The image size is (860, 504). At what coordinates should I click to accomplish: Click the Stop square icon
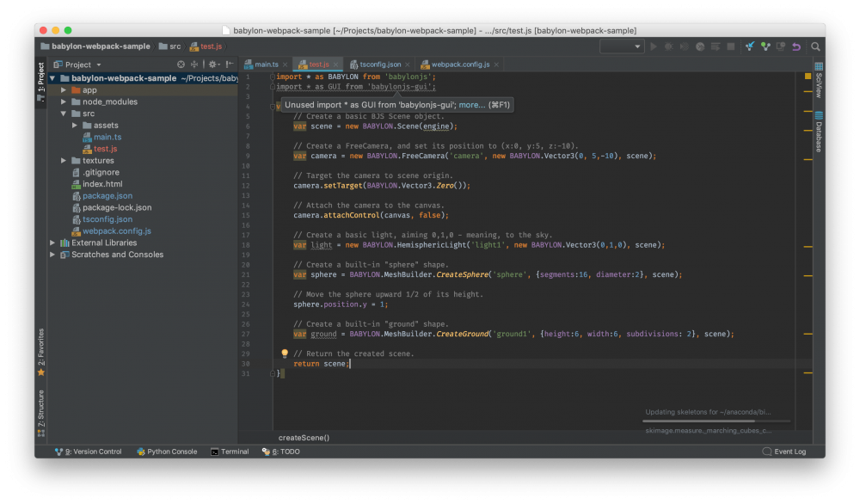click(x=730, y=46)
